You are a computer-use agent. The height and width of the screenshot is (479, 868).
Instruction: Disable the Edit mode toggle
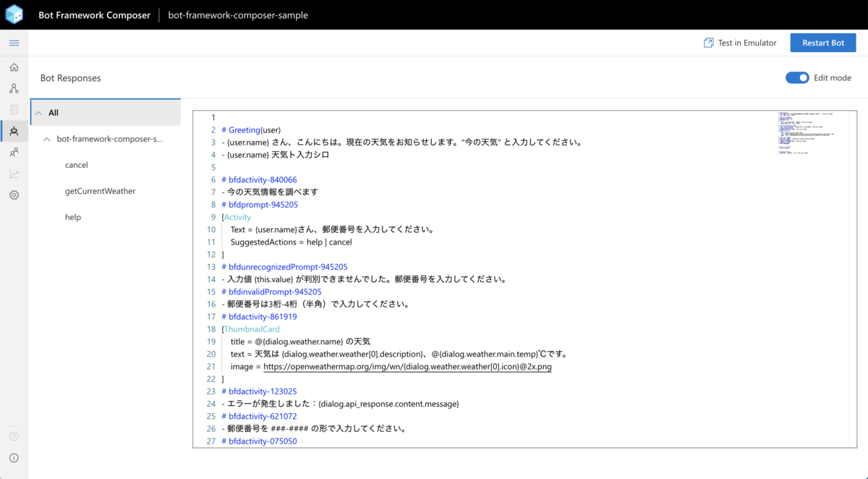click(797, 77)
